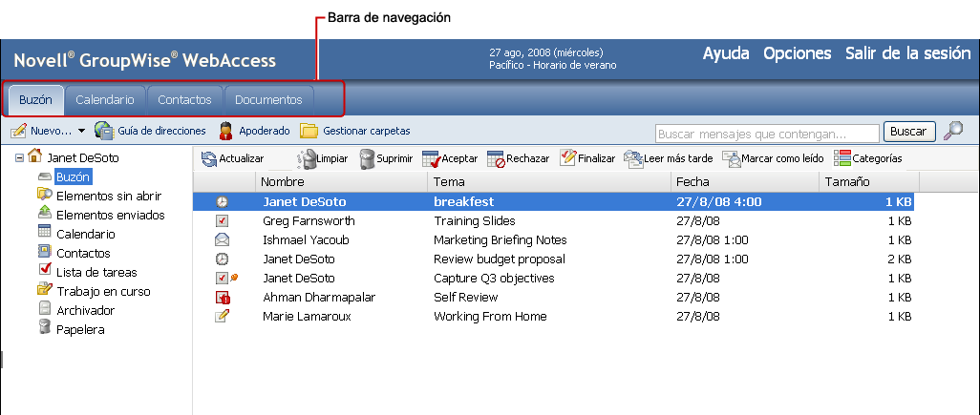
Task: Open Elementos sin abrir folder
Action: (109, 196)
